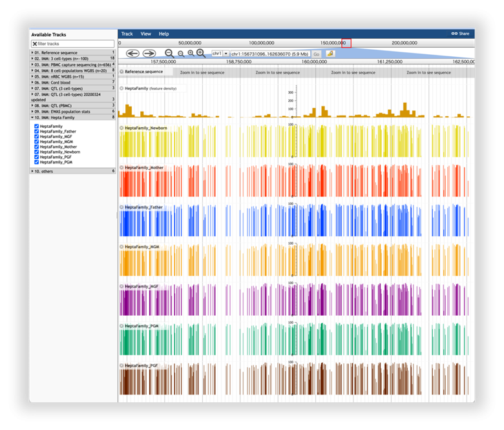Open the Help menu
504x430 pixels.
163,34
